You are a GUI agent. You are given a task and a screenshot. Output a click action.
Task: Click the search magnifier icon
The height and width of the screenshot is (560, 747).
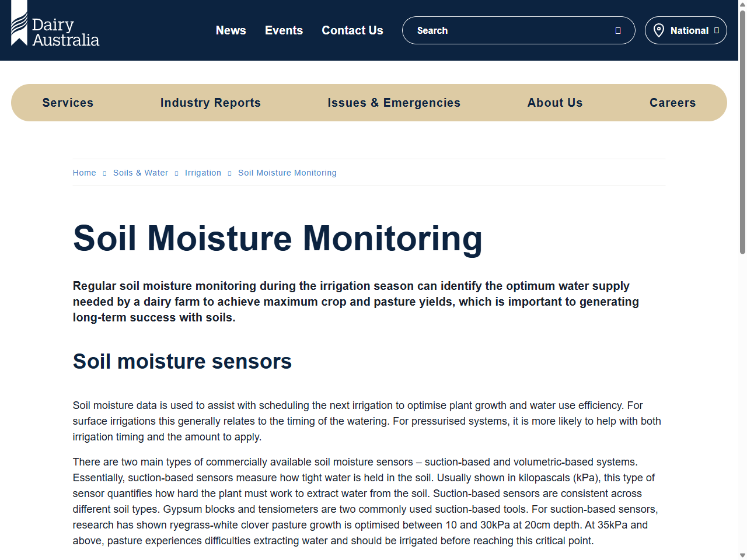pyautogui.click(x=617, y=30)
